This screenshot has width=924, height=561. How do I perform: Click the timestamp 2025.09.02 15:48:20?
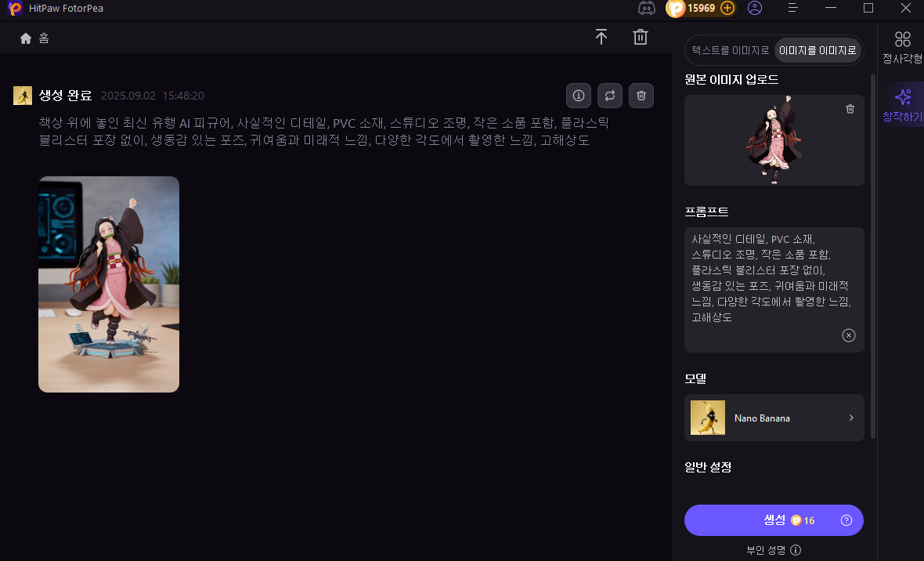153,96
